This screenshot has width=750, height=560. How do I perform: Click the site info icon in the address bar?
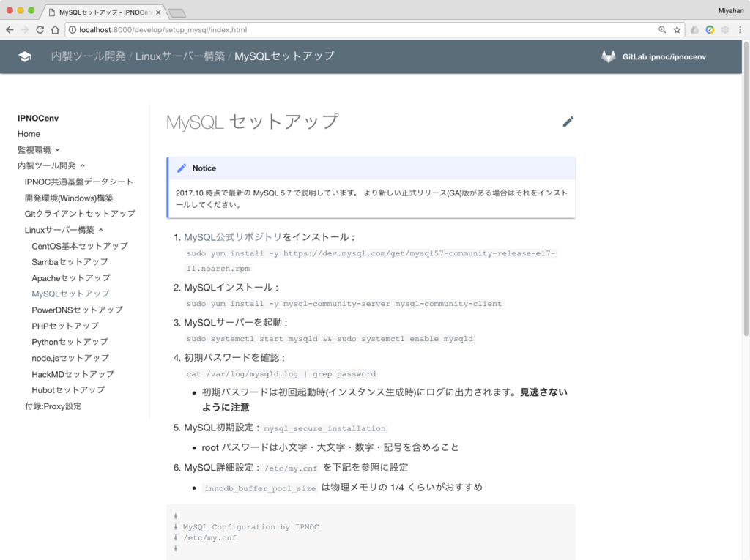pos(73,30)
